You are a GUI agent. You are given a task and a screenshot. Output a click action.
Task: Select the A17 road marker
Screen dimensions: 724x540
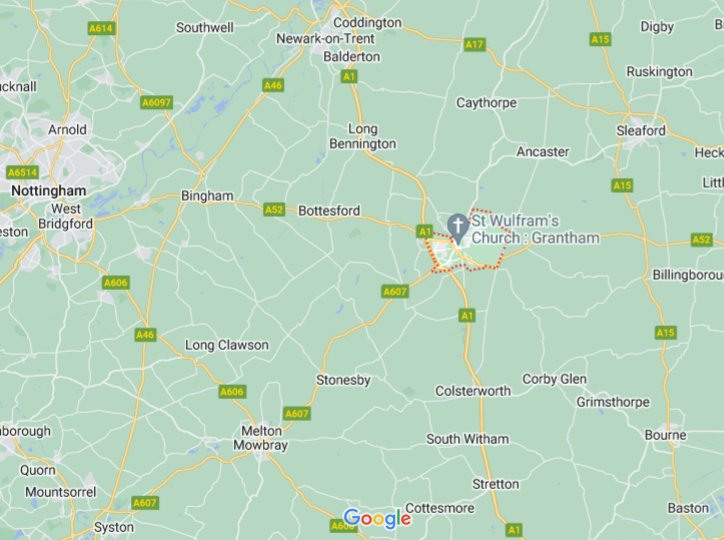(x=474, y=44)
